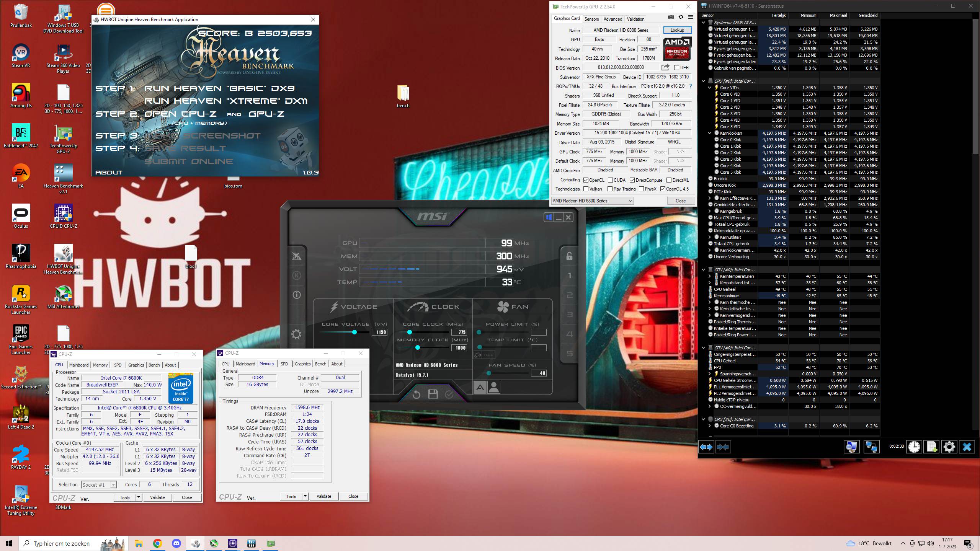The width and height of the screenshot is (980, 551).
Task: Click the BIOS export share icon in GPU-Z
Action: pos(665,67)
